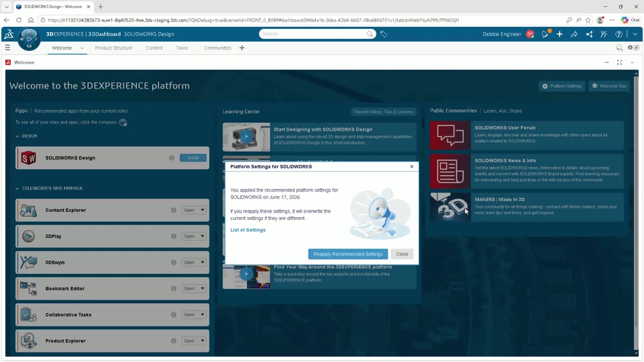644x362 pixels.
Task: Install SOLIDWORKS Design
Action: (x=193, y=158)
